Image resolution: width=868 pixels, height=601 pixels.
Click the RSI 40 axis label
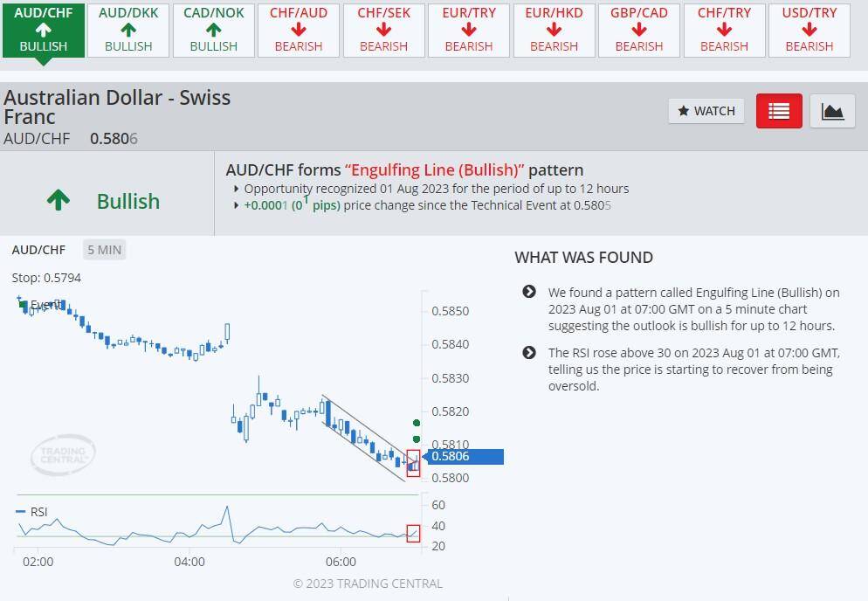tap(438, 526)
